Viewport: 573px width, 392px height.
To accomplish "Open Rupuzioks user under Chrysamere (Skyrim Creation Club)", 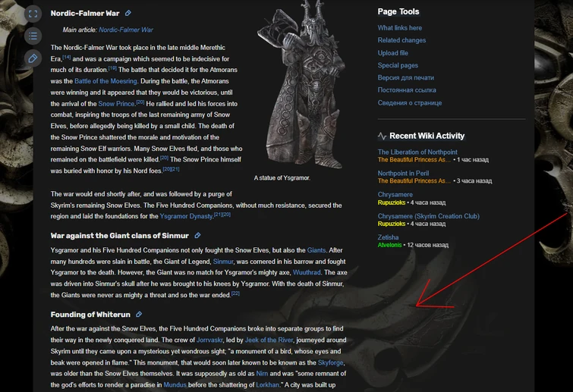I will tap(392, 224).
